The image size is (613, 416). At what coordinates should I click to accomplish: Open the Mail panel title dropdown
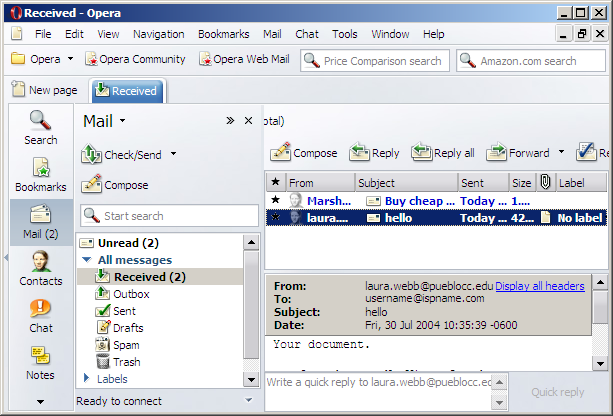tap(122, 121)
